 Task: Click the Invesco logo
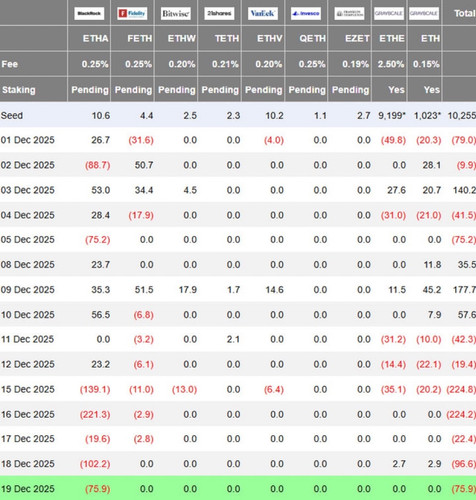pos(306,13)
